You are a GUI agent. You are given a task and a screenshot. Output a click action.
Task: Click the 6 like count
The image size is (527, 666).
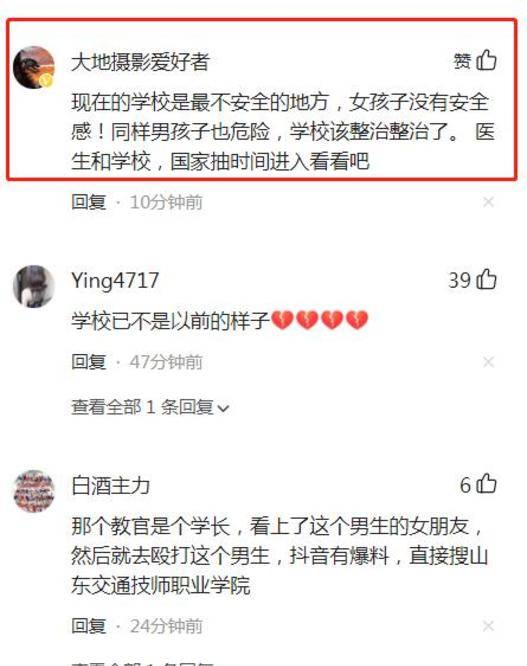[465, 485]
